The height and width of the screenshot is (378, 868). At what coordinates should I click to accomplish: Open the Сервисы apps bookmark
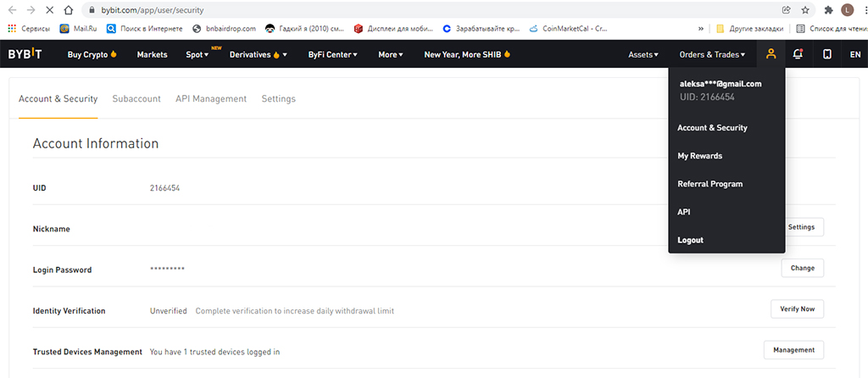pyautogui.click(x=29, y=28)
